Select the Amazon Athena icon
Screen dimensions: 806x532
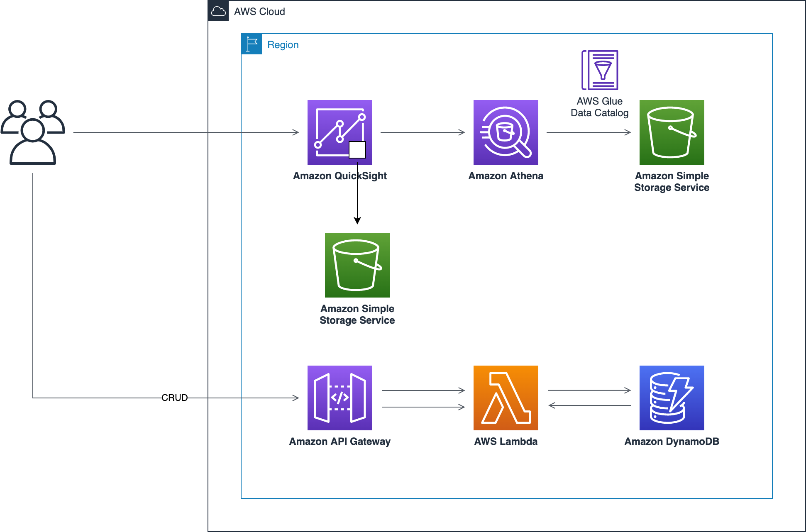[x=506, y=132]
